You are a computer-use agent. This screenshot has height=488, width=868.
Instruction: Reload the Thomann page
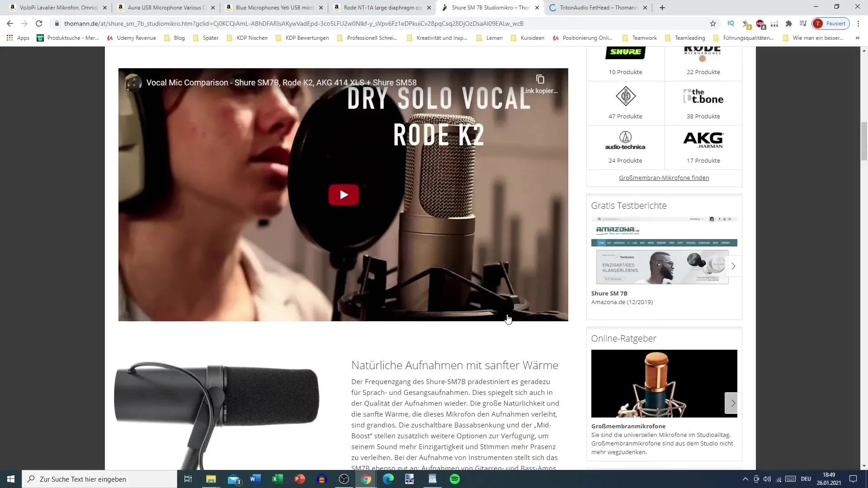click(x=39, y=23)
